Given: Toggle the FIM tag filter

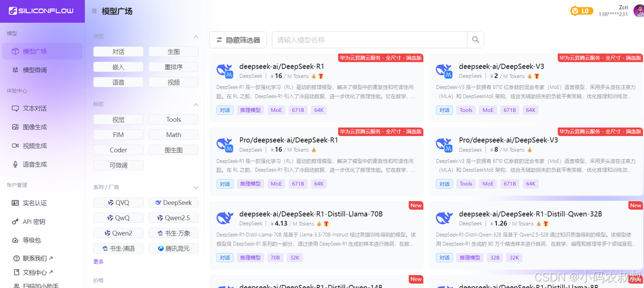Looking at the screenshot, I should coord(118,135).
